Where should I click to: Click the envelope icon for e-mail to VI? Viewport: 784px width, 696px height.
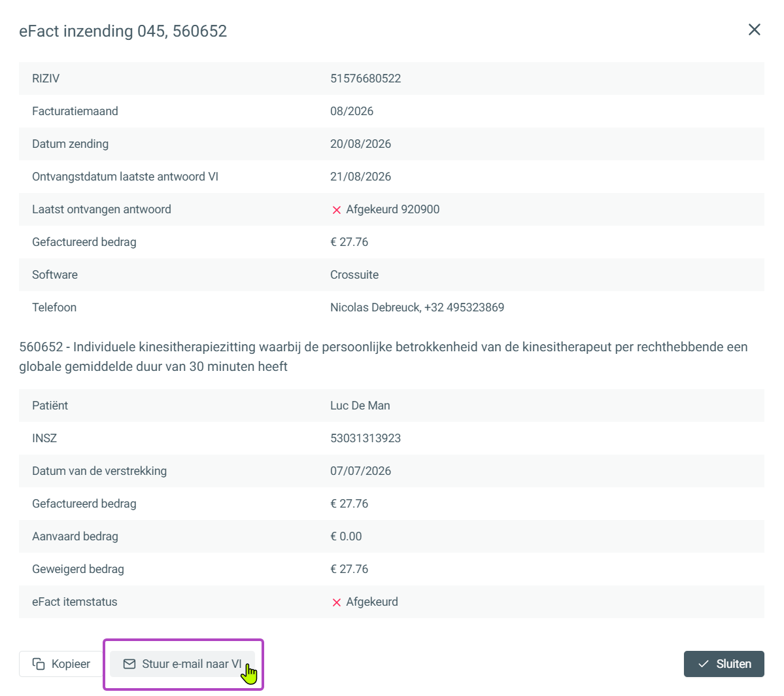click(x=129, y=664)
